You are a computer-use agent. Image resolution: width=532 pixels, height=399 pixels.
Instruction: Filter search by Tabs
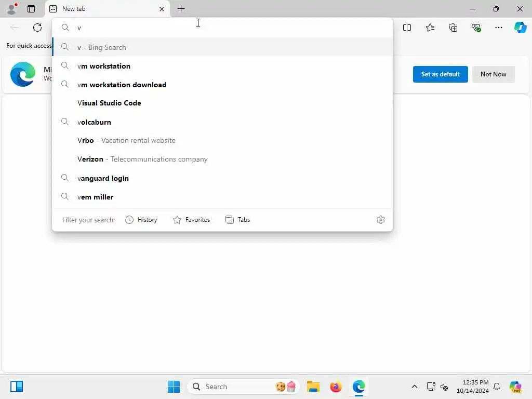237,220
